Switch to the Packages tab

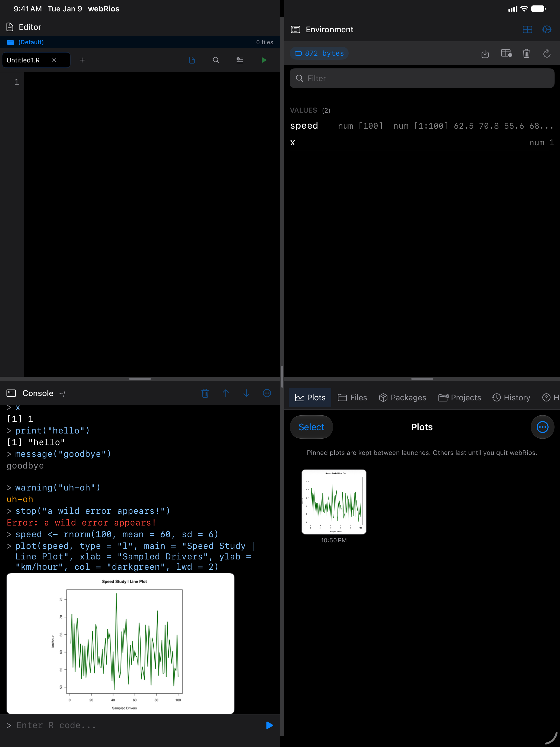(402, 397)
